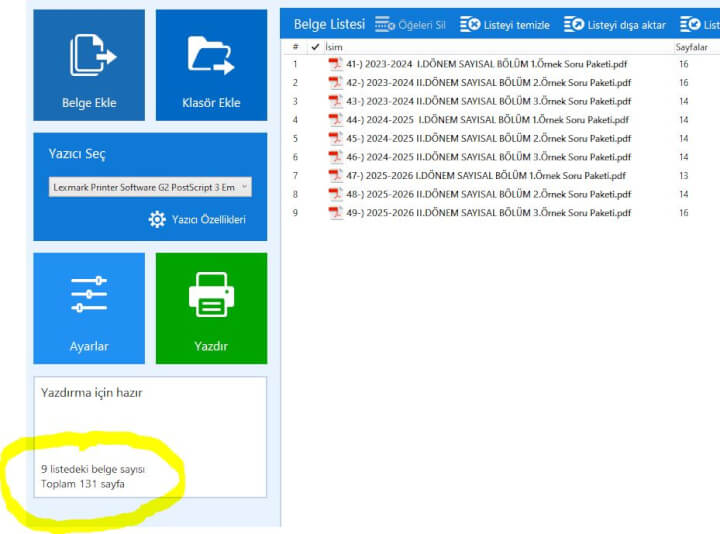This screenshot has height=534, width=720.
Task: Click the Yazıcı Seç heading
Action: (x=77, y=154)
